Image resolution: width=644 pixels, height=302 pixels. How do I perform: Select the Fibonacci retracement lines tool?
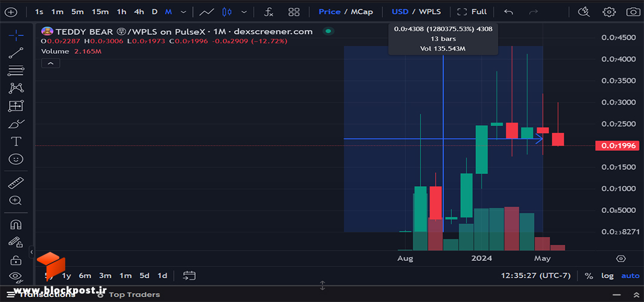pos(16,71)
